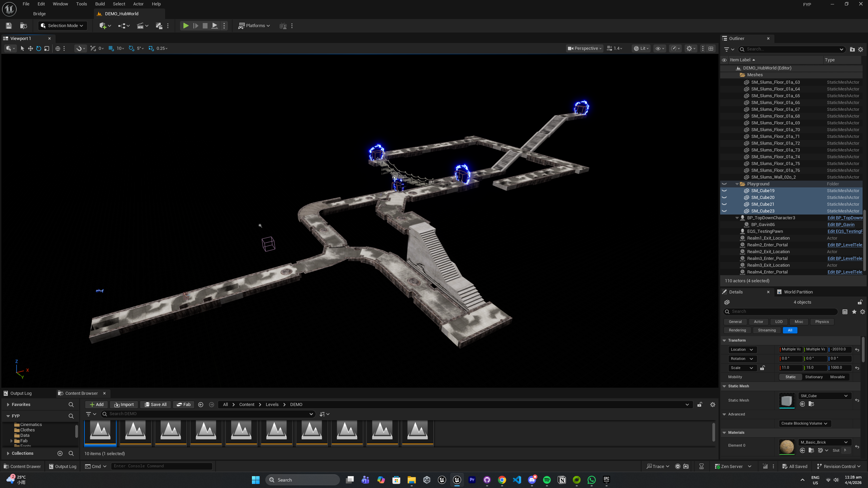Select the translate move tool in viewport

pos(31,48)
